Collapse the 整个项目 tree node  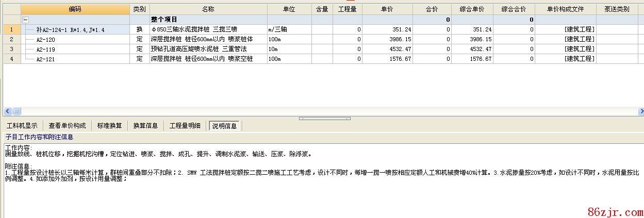pyautogui.click(x=25, y=20)
